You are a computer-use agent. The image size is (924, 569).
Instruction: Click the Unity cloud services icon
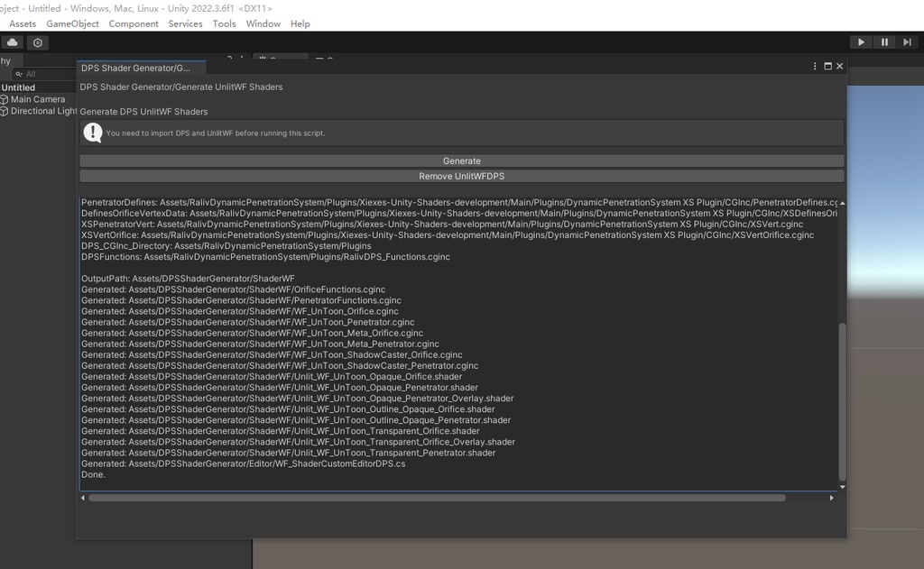[x=13, y=42]
